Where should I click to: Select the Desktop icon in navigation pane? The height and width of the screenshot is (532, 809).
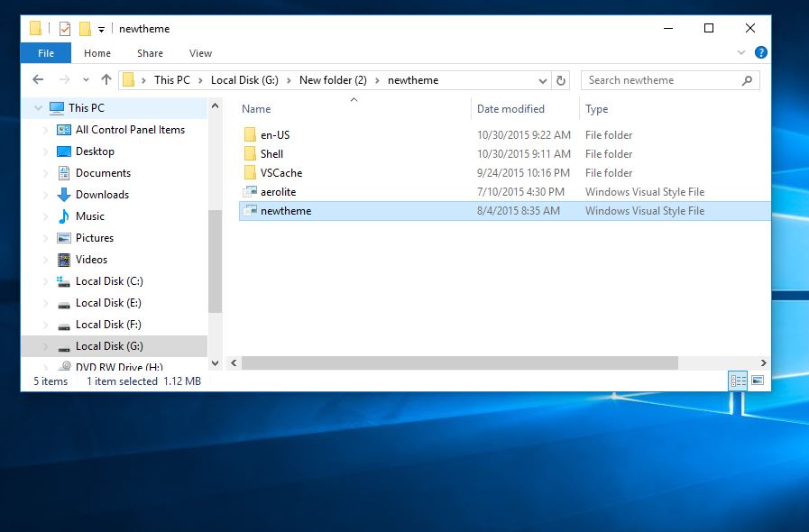(x=64, y=151)
